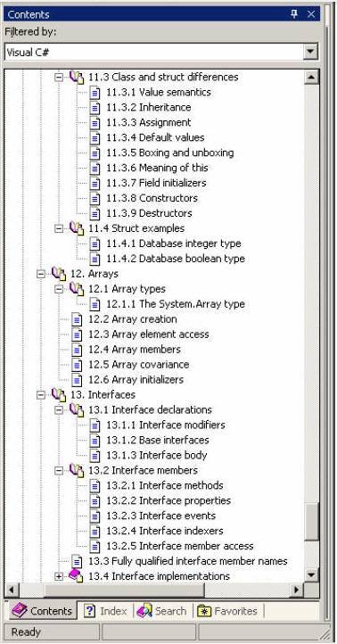
Task: Click the closed book icon for 13.4 Interface implementations
Action: coord(77,576)
